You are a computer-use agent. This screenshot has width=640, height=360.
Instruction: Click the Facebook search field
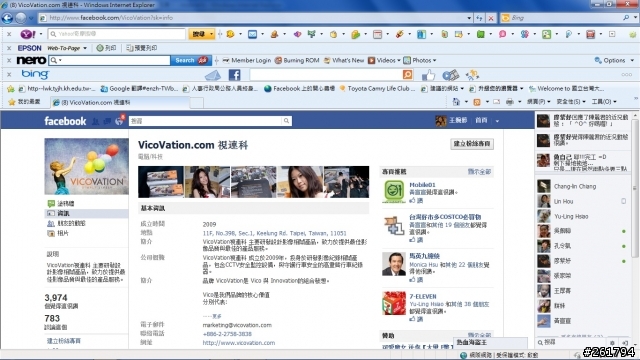205,121
